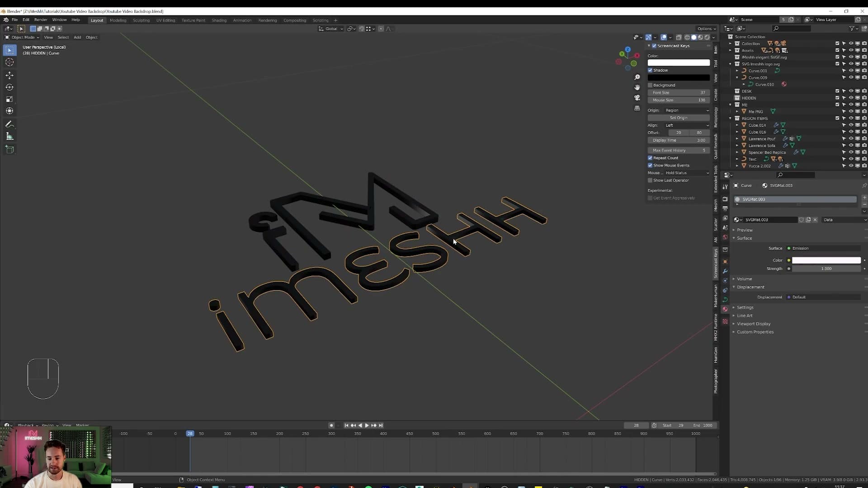Open the viewport Options button
This screenshot has height=488, width=868.
click(707, 28)
